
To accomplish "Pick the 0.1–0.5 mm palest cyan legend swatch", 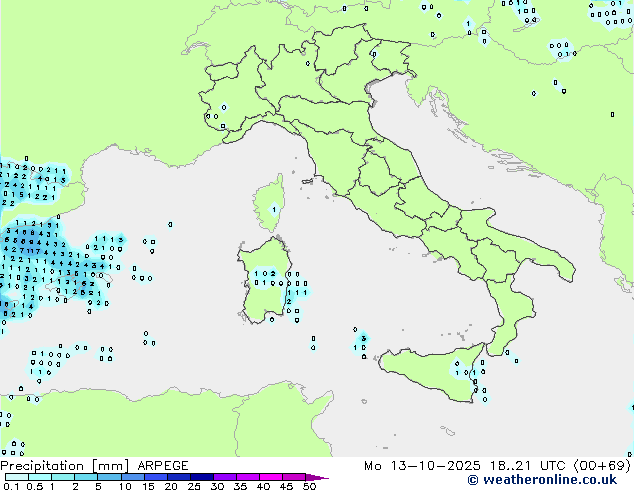I will coord(17,477).
